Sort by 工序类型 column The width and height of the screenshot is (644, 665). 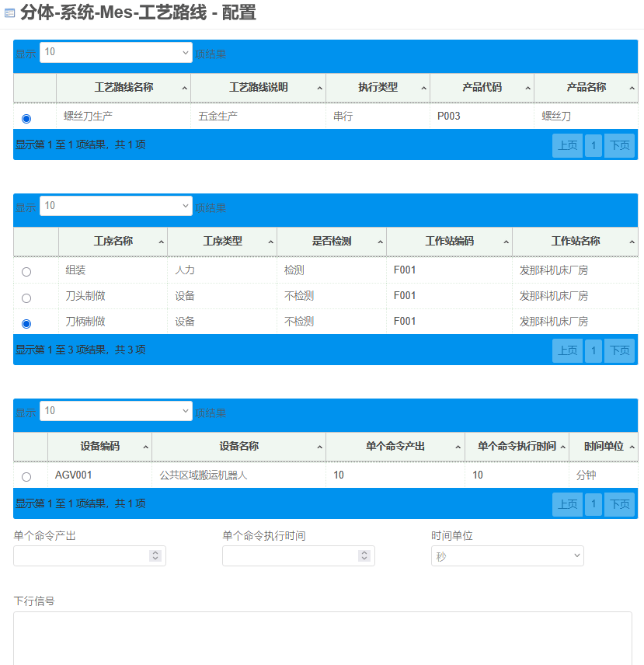[223, 242]
